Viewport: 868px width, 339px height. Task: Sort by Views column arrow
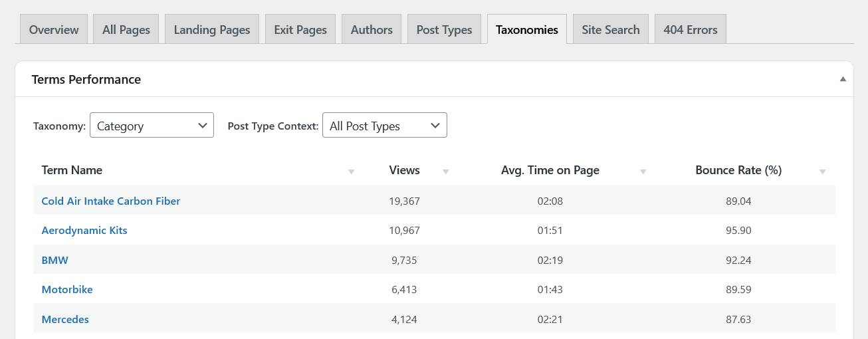tap(446, 171)
